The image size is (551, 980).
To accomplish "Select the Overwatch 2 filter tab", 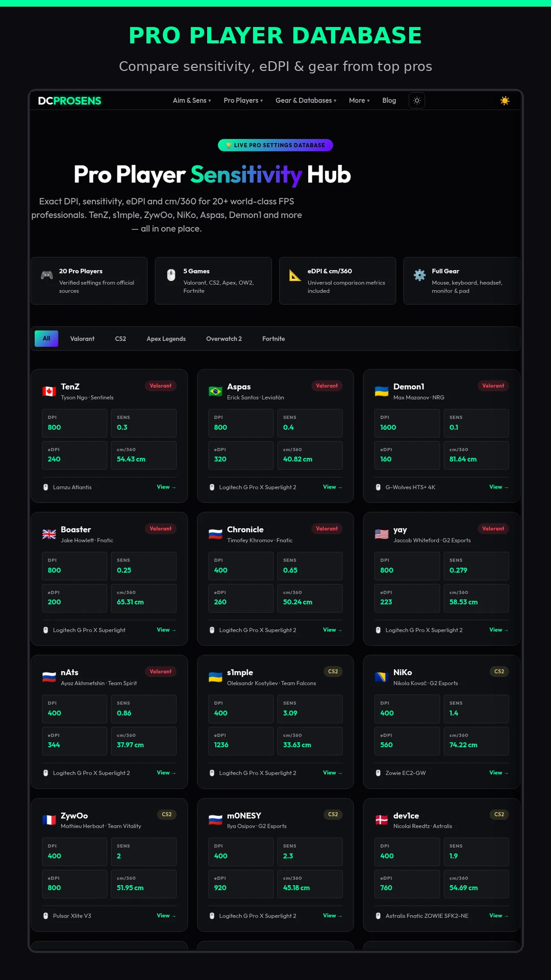I will click(224, 339).
